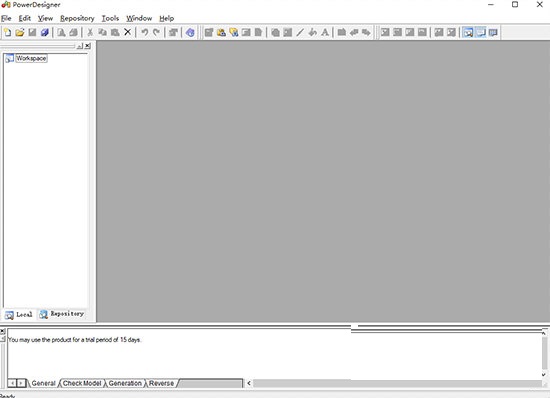The width and height of the screenshot is (550, 398).
Task: Switch to the Repository browser tab
Action: pyautogui.click(x=62, y=314)
